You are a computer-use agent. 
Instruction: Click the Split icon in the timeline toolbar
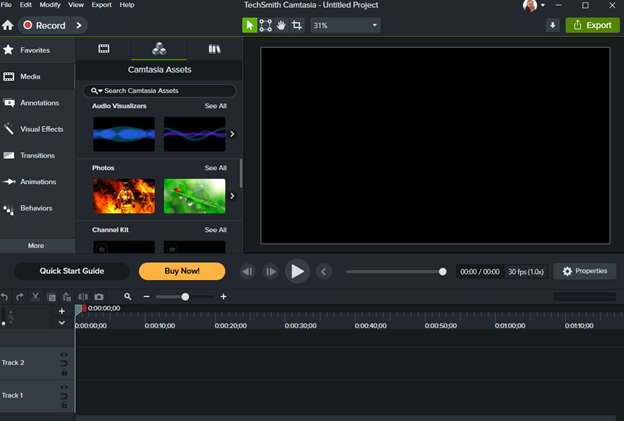pos(83,297)
